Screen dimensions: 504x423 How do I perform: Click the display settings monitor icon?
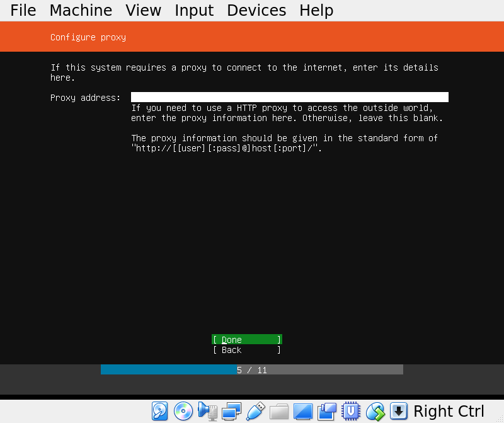[x=303, y=412]
